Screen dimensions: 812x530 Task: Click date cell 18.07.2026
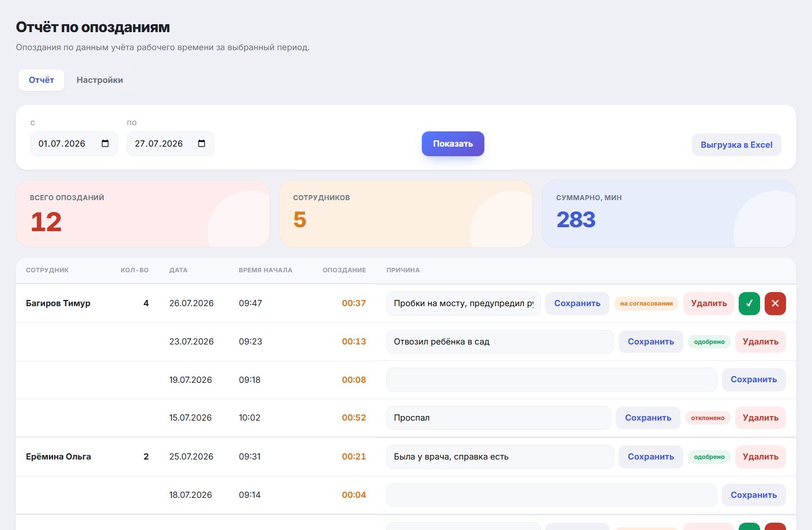[x=191, y=495]
